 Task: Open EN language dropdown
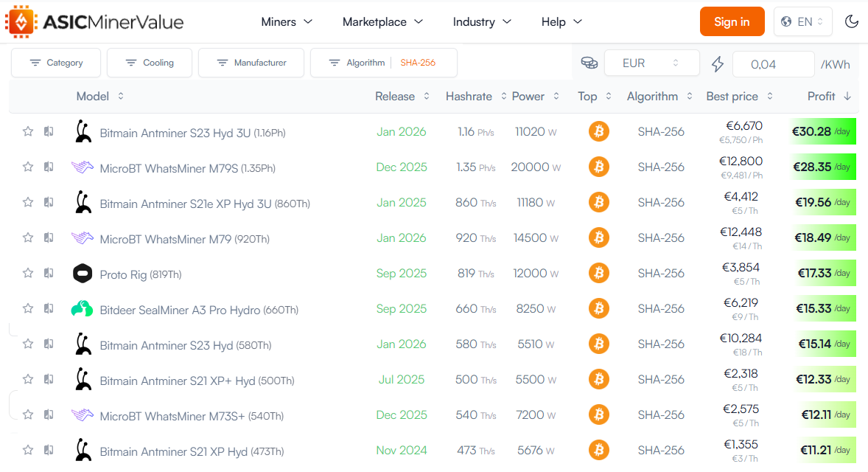(x=802, y=21)
